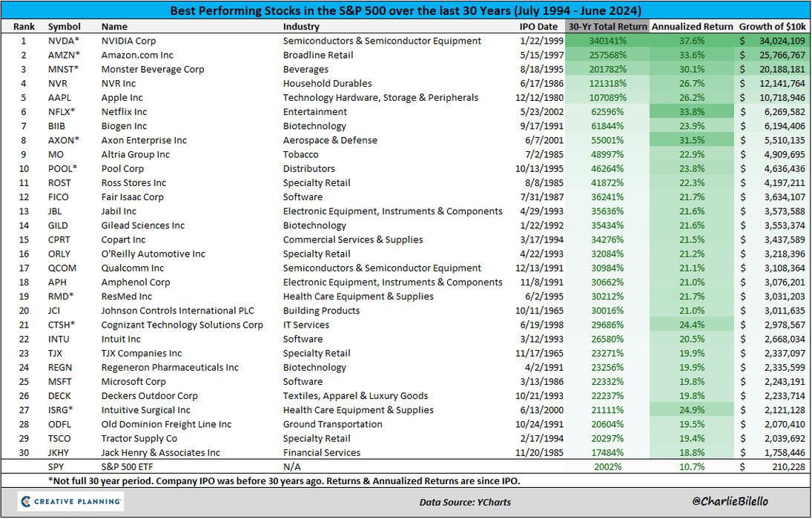
Task: Click the Textiles, Apparel & Luxury Goods cell
Action: coord(355,396)
